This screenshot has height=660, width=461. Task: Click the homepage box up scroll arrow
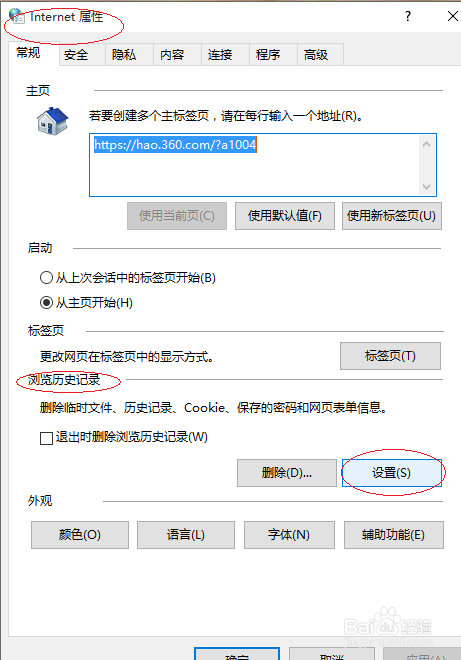coord(426,144)
